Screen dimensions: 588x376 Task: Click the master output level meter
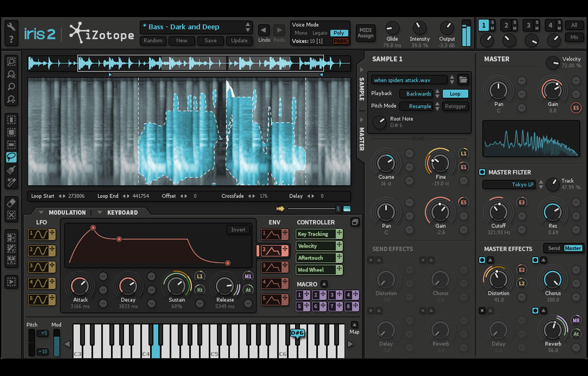(x=466, y=33)
